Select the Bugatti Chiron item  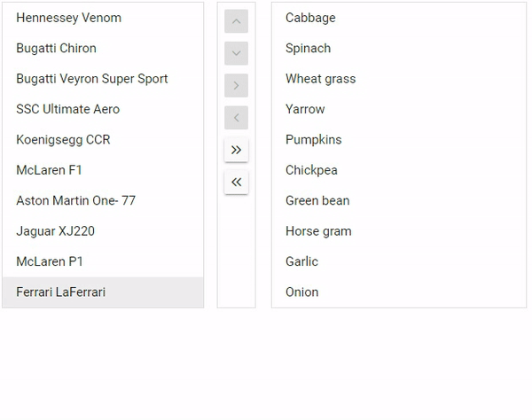click(x=57, y=48)
